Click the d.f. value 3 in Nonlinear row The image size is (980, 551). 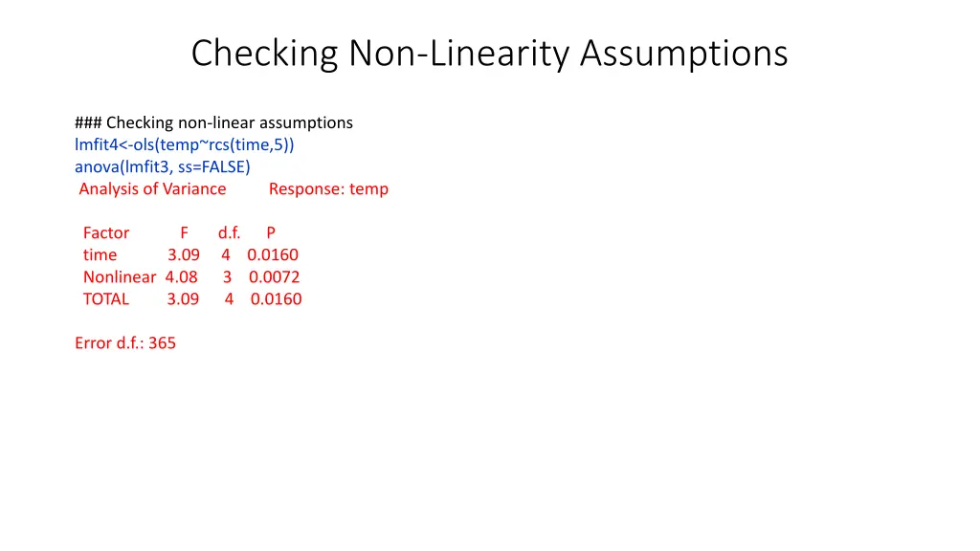[228, 276]
